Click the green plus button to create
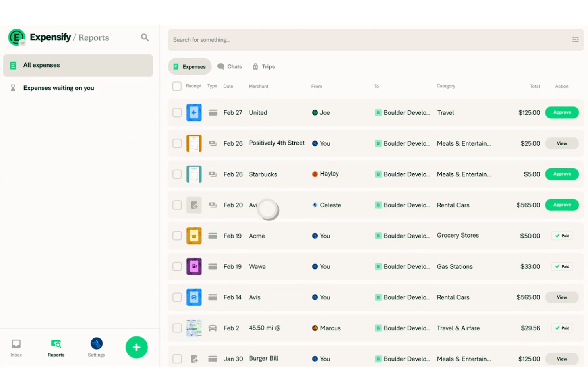 pos(136,347)
